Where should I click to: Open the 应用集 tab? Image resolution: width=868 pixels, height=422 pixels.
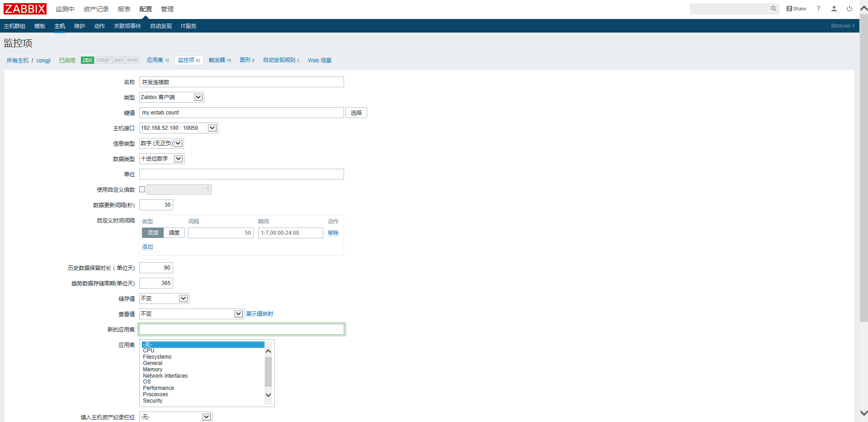pos(158,60)
